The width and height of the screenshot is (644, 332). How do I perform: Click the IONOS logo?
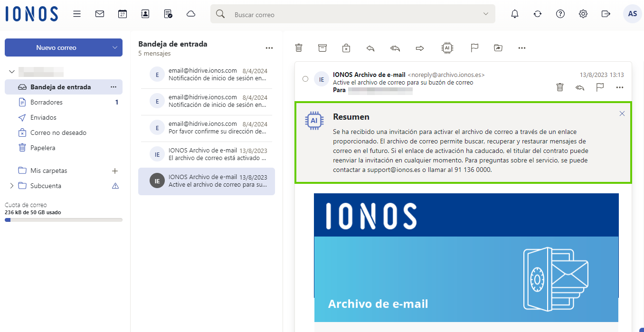pyautogui.click(x=32, y=14)
